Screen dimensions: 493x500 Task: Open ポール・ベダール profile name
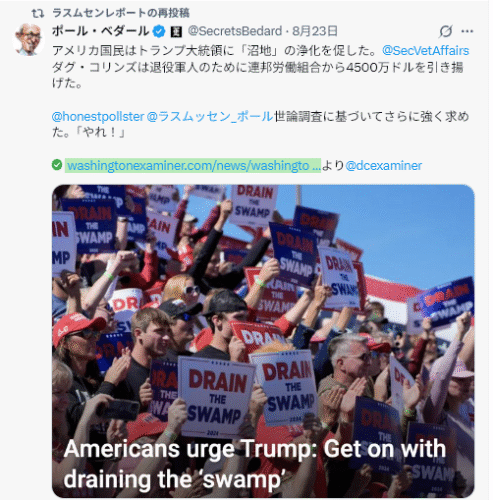[100, 31]
